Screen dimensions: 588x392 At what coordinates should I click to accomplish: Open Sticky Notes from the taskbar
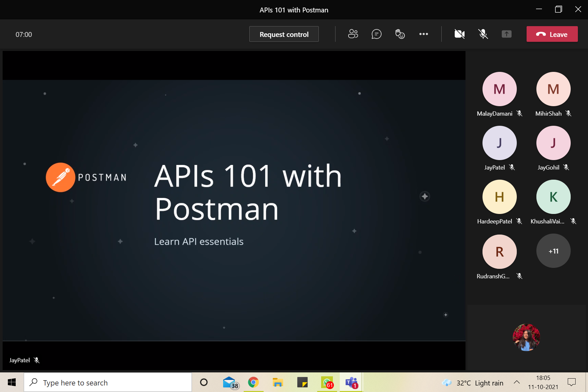tap(302, 382)
